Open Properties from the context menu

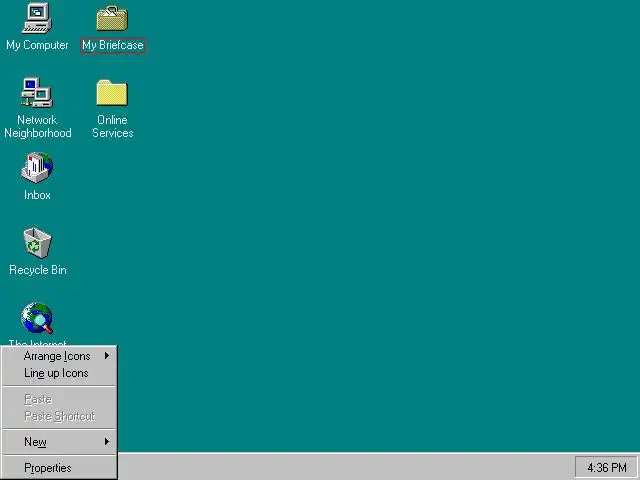(60, 468)
